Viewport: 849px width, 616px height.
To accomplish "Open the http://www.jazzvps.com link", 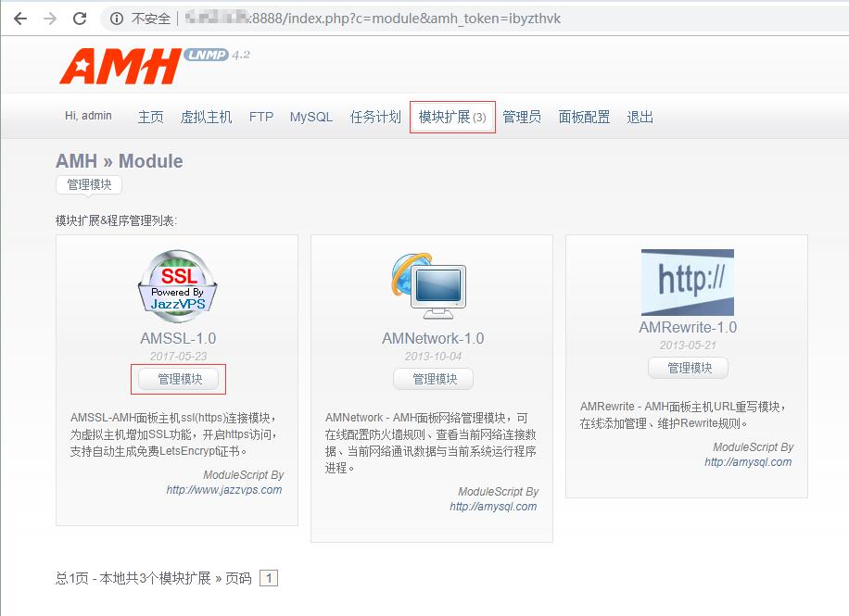I will point(224,490).
